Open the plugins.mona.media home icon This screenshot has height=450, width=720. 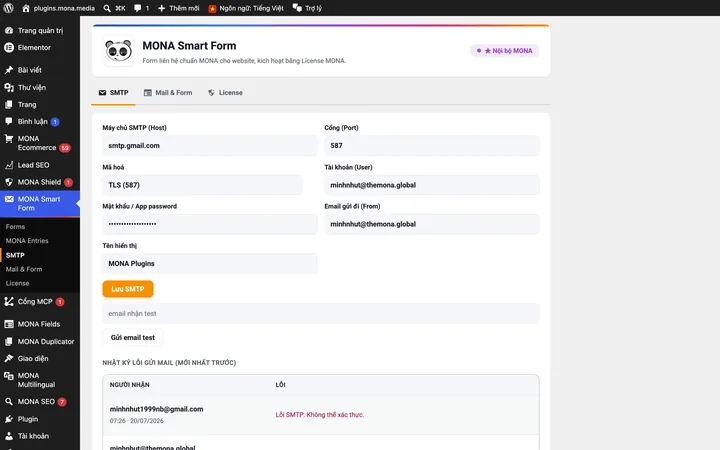point(26,8)
